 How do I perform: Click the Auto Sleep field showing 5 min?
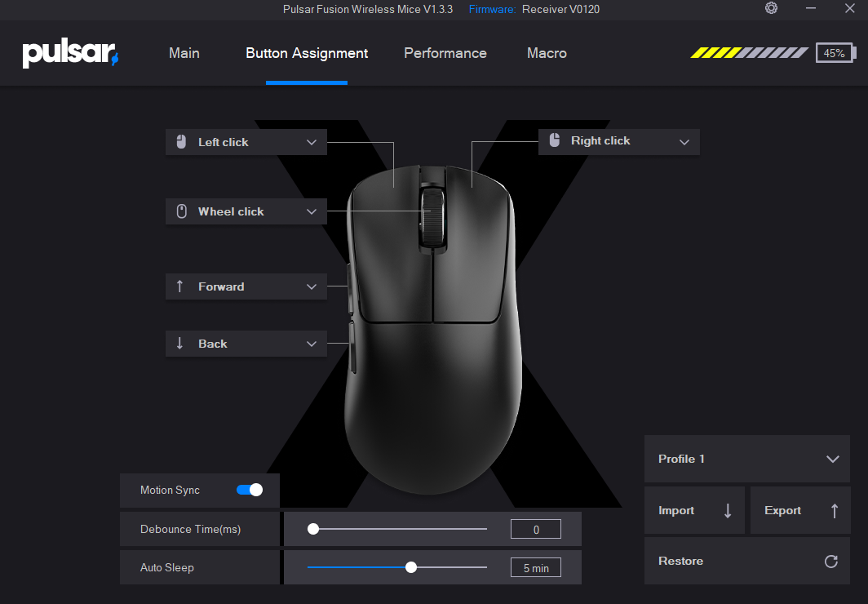point(536,567)
